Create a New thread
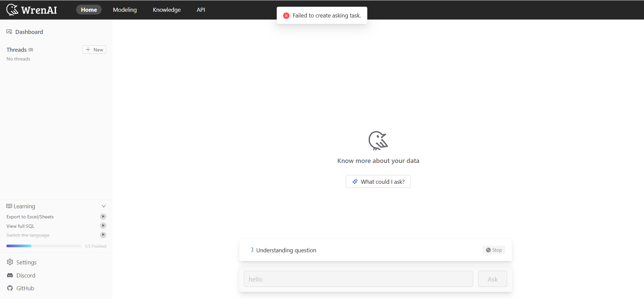Image resolution: width=644 pixels, height=299 pixels. click(x=94, y=50)
